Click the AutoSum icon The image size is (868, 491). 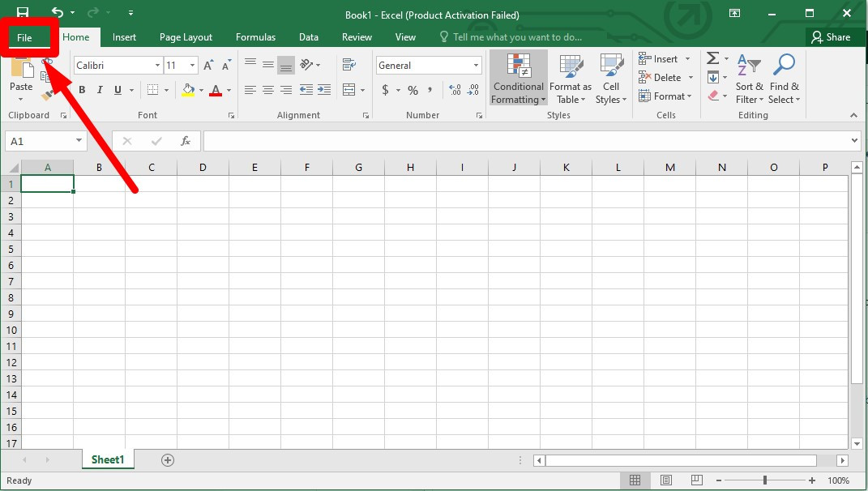pyautogui.click(x=711, y=58)
